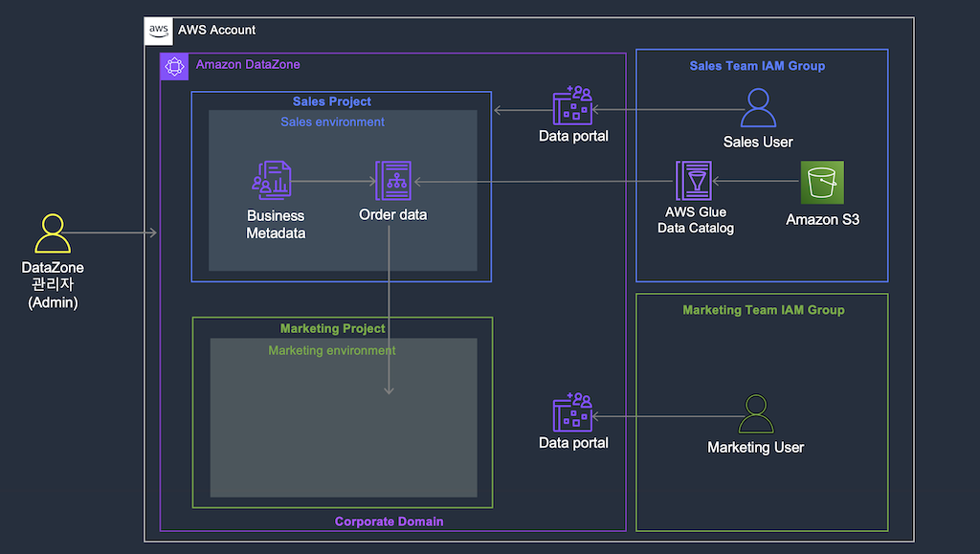Select the Business Metadata icon
The image size is (980, 554).
click(x=272, y=181)
